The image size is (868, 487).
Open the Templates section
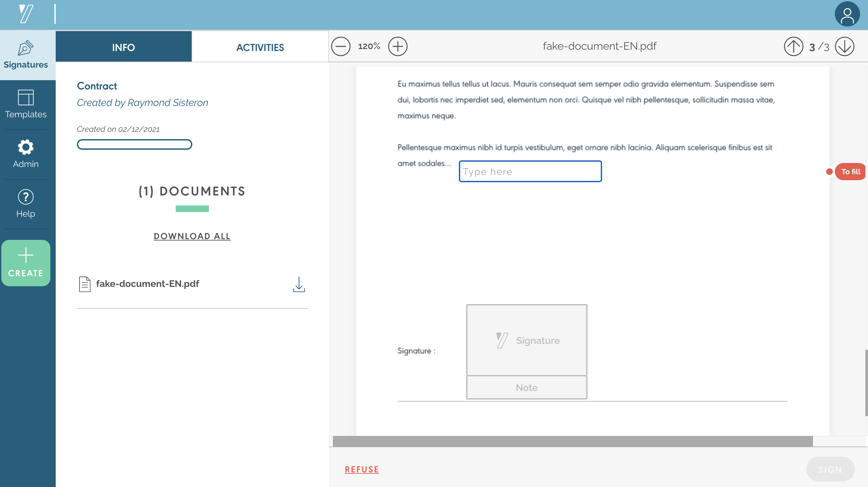(x=25, y=104)
